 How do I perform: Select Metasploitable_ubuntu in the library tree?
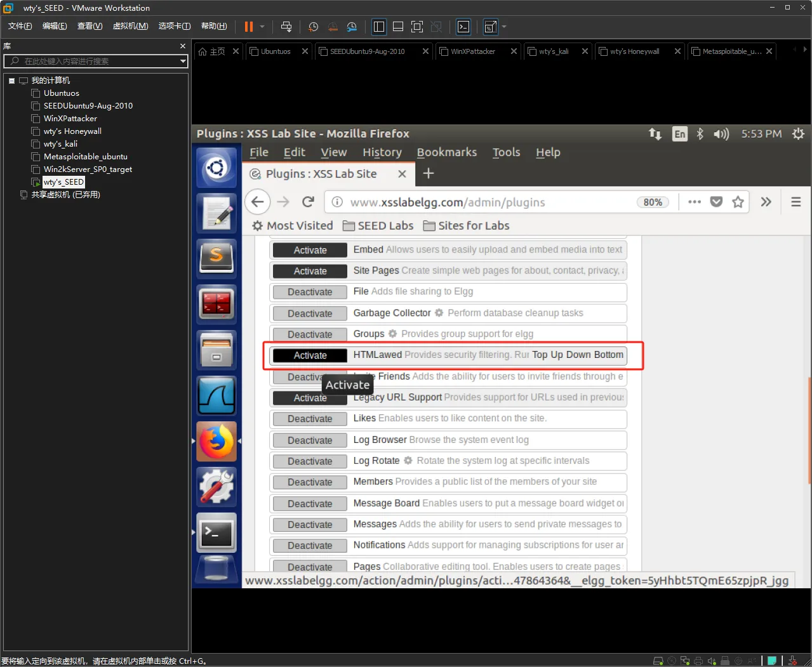85,157
